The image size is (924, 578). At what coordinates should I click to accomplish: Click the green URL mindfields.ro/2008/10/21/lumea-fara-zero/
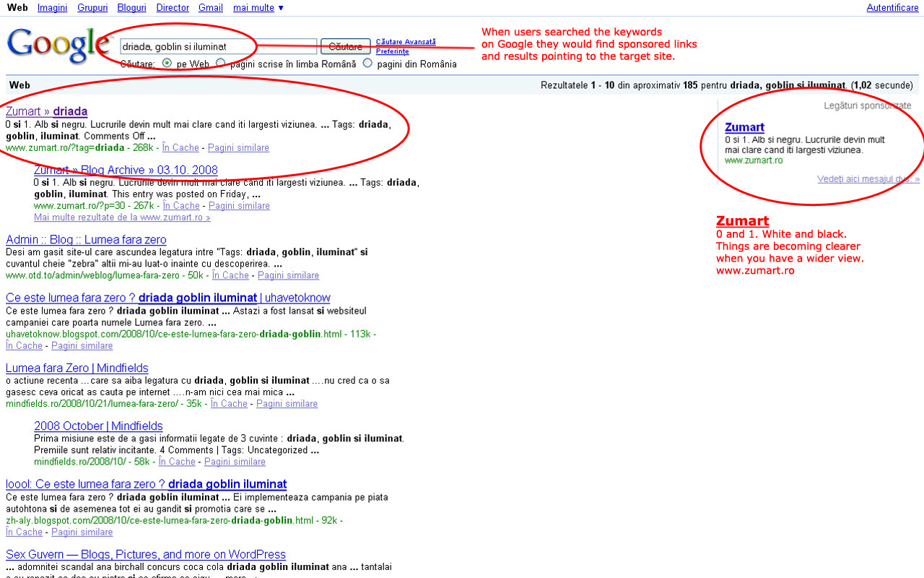click(92, 404)
